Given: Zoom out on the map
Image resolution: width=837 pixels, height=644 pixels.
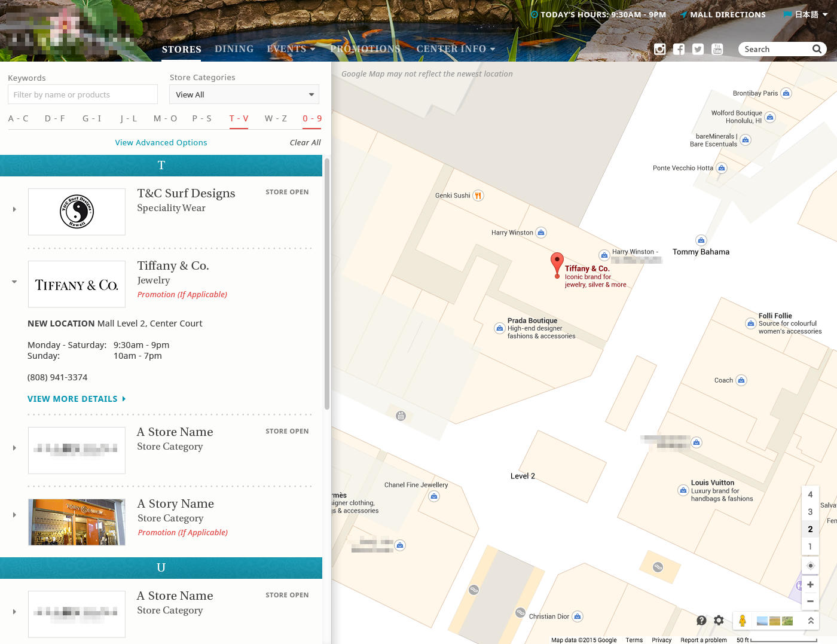Looking at the screenshot, I should pyautogui.click(x=810, y=601).
